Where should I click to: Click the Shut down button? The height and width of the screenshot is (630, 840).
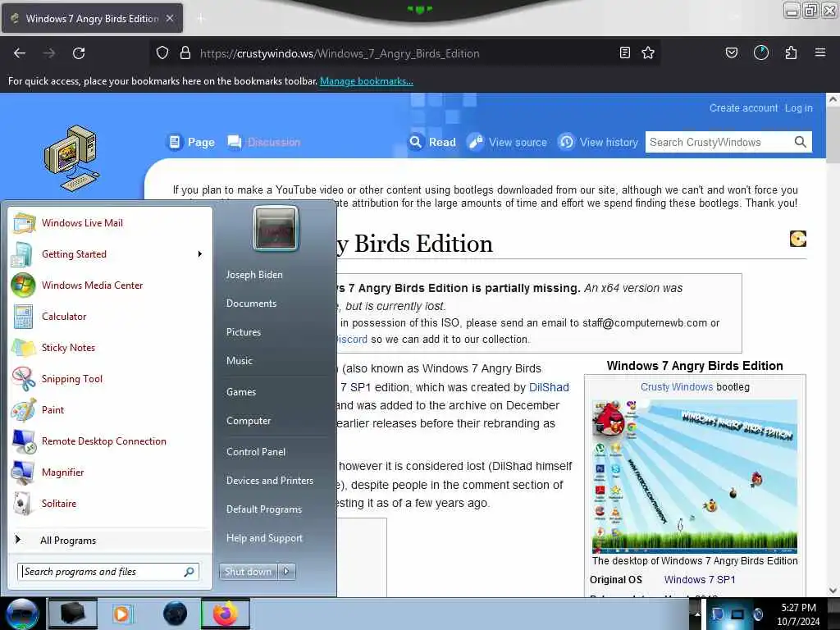(248, 572)
